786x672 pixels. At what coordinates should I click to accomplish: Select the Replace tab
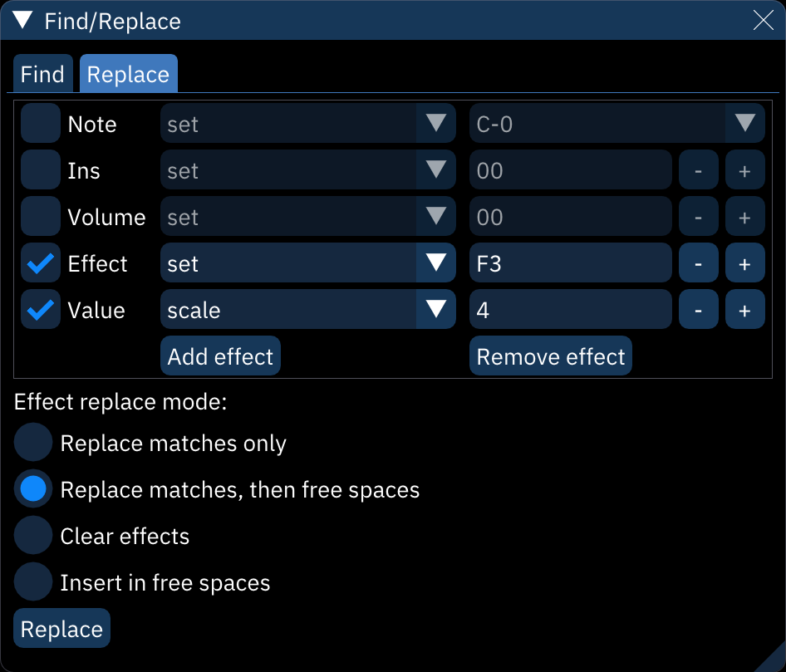click(128, 74)
